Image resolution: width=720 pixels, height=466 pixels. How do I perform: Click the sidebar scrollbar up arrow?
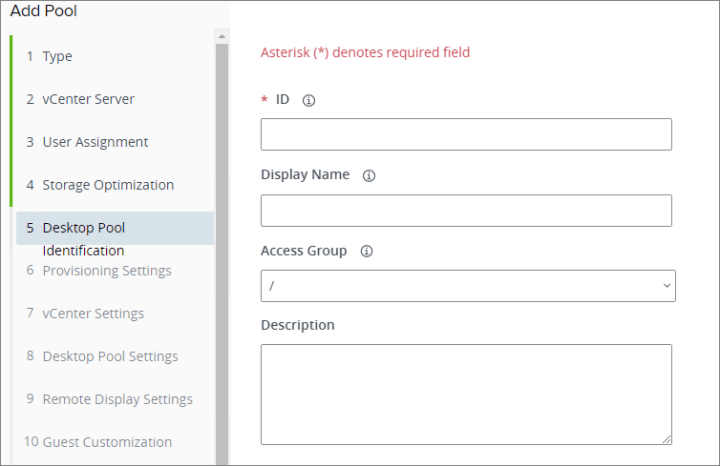pos(222,37)
